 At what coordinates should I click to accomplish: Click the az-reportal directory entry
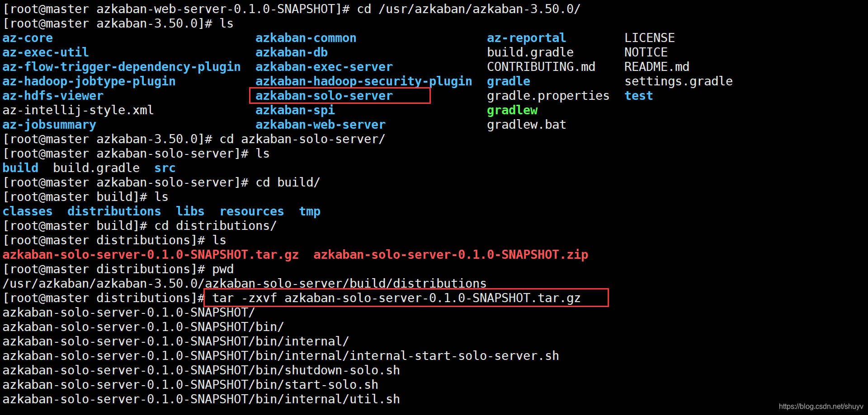click(x=527, y=38)
